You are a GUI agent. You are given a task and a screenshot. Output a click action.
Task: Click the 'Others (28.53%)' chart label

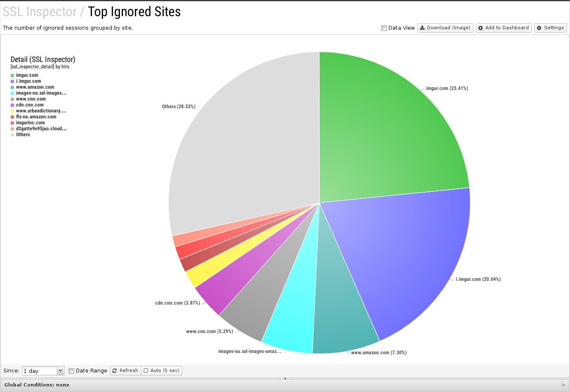pos(179,106)
